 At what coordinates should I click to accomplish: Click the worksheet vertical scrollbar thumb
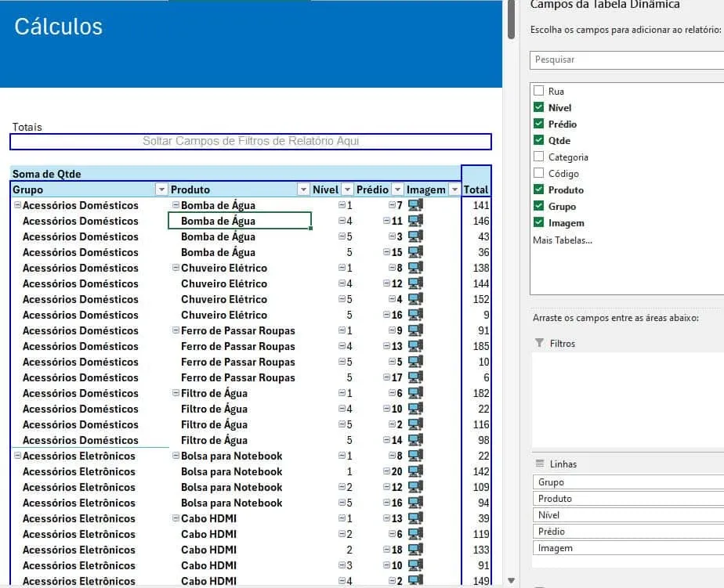tap(511, 20)
